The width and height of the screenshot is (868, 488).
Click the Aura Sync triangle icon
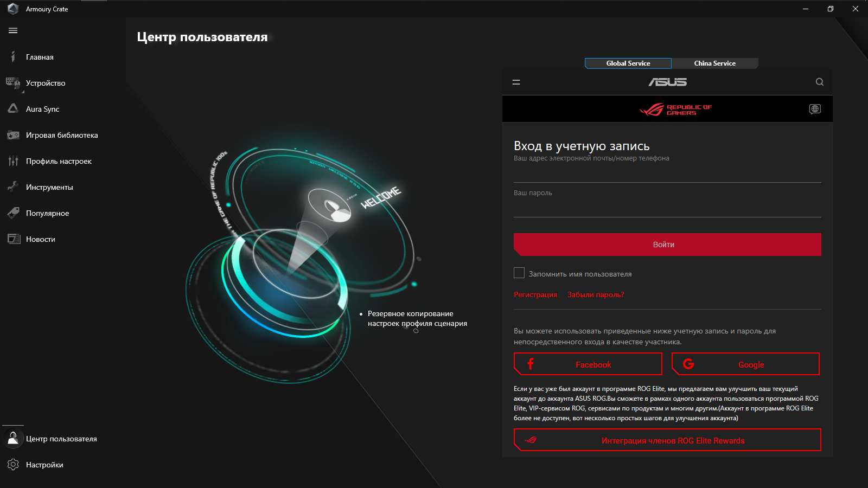point(13,108)
